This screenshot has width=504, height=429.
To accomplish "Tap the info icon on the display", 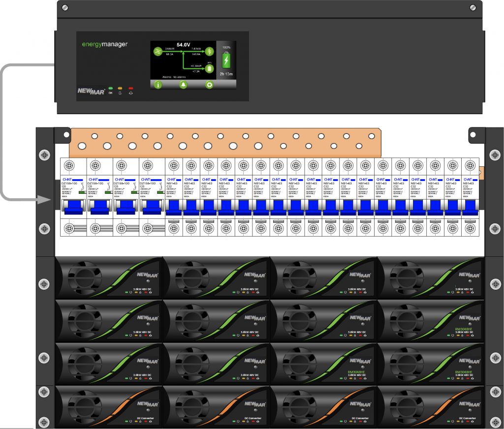I will click(158, 85).
